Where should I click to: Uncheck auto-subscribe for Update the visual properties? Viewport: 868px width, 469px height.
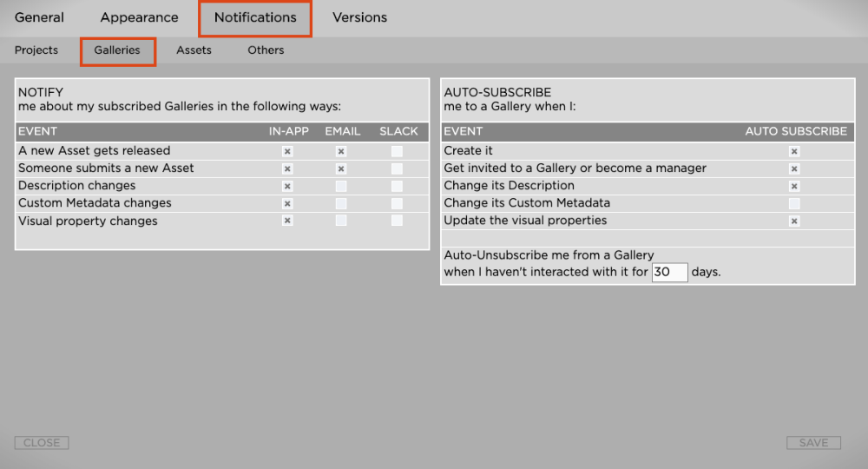(794, 221)
